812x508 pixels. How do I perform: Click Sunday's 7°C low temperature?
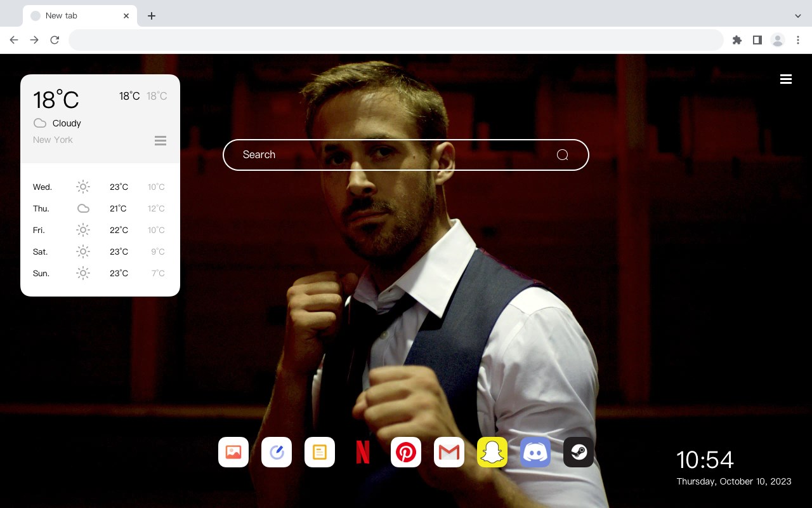[x=158, y=274]
